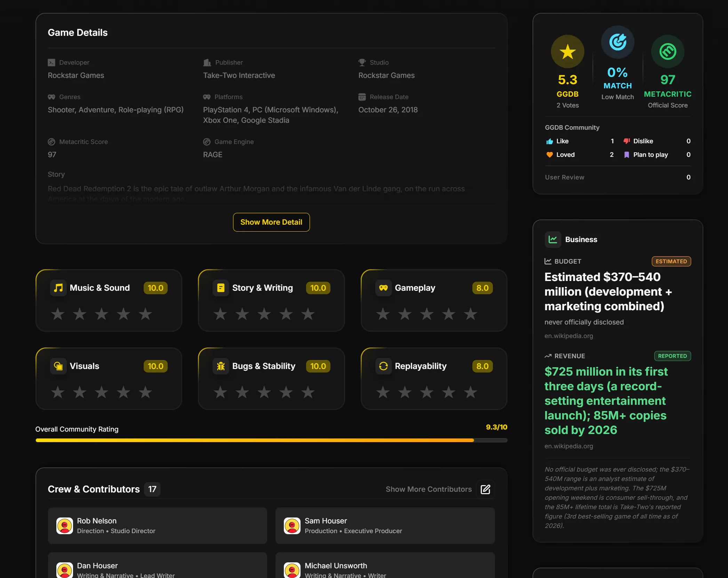
Task: Click the Dislike label in GGDB Community
Action: pos(643,141)
